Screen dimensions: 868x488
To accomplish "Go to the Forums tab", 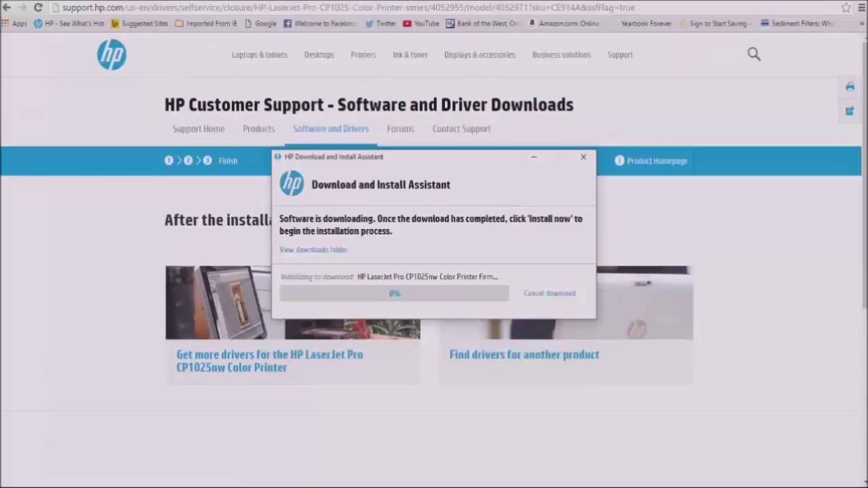I will point(400,129).
